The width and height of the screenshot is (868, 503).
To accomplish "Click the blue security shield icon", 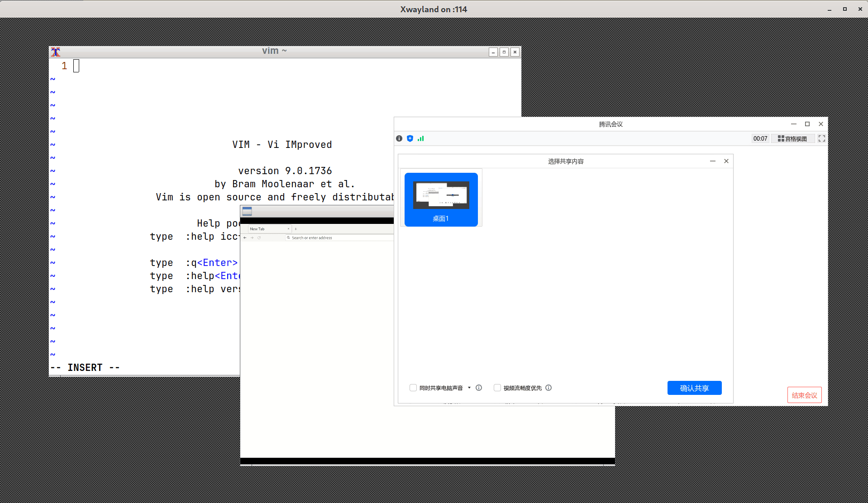I will tap(410, 138).
